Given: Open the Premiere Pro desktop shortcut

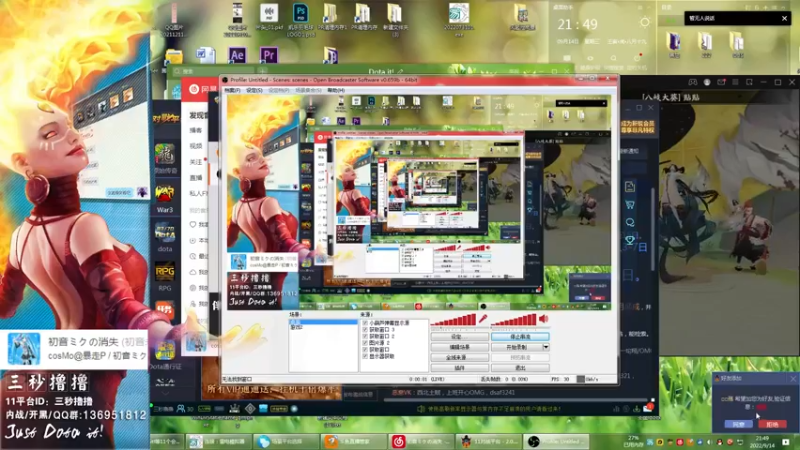Looking at the screenshot, I should point(269,55).
